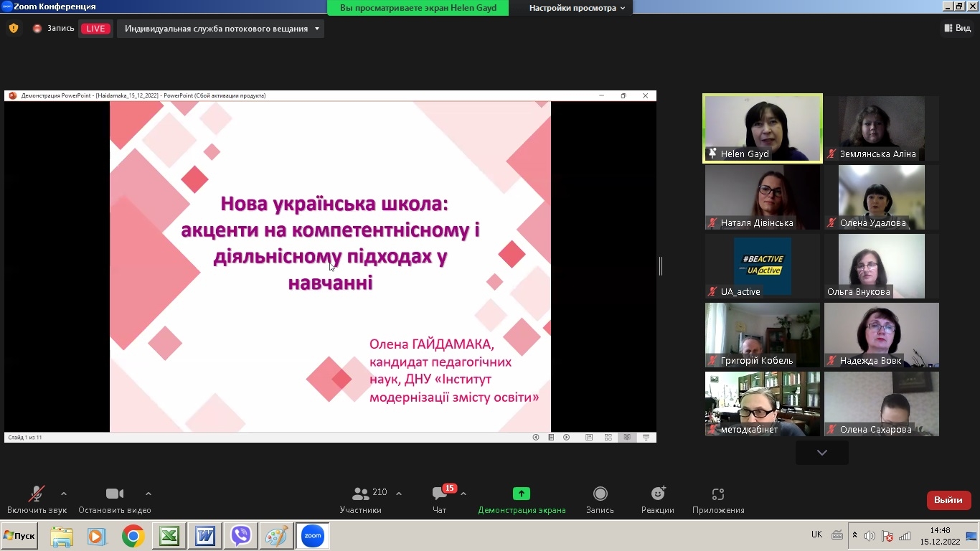The image size is (980, 551).
Task: Open the Чат chat panel
Action: [440, 500]
